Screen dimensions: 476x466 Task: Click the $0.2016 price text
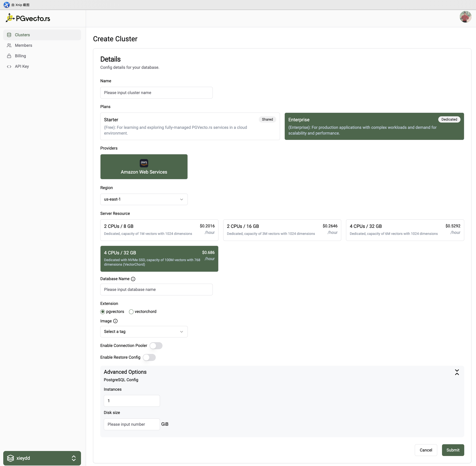(x=207, y=226)
